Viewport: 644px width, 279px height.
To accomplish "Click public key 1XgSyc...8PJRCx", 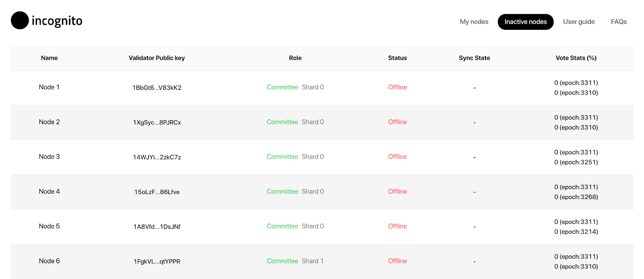I will [157, 122].
